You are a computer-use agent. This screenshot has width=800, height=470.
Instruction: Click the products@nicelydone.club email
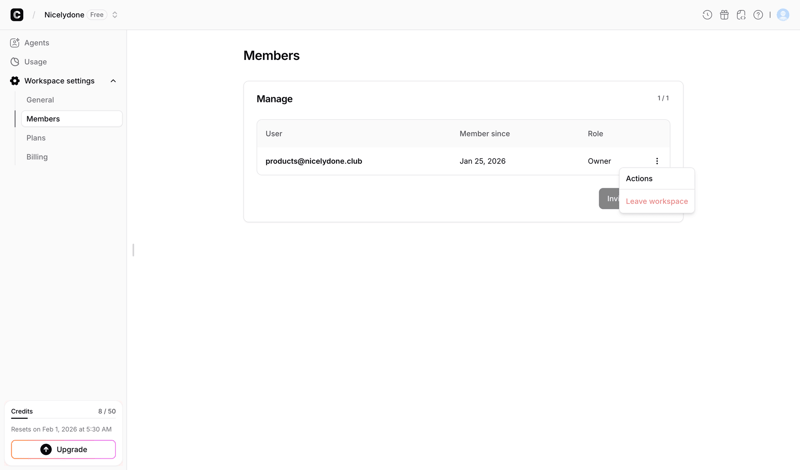click(x=314, y=161)
